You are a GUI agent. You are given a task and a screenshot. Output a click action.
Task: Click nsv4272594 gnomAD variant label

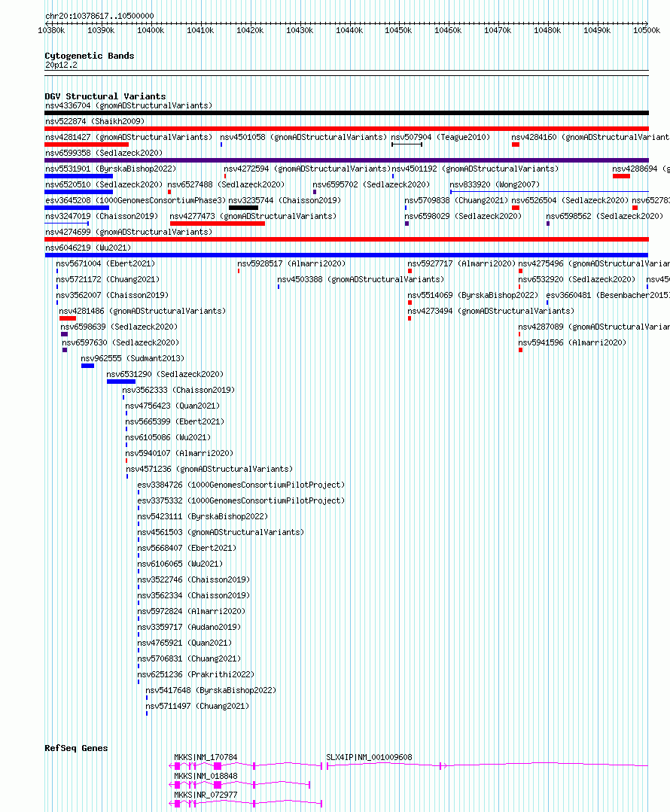(307, 169)
